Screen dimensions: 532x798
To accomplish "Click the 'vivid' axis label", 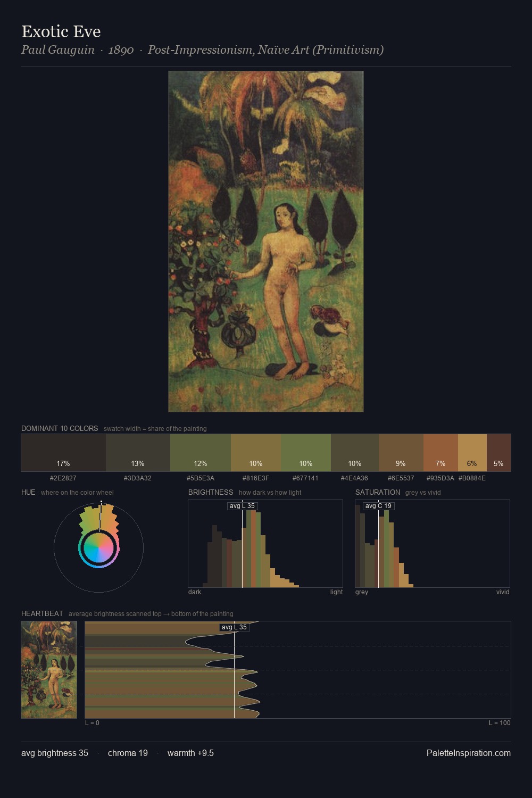I will coord(503,592).
